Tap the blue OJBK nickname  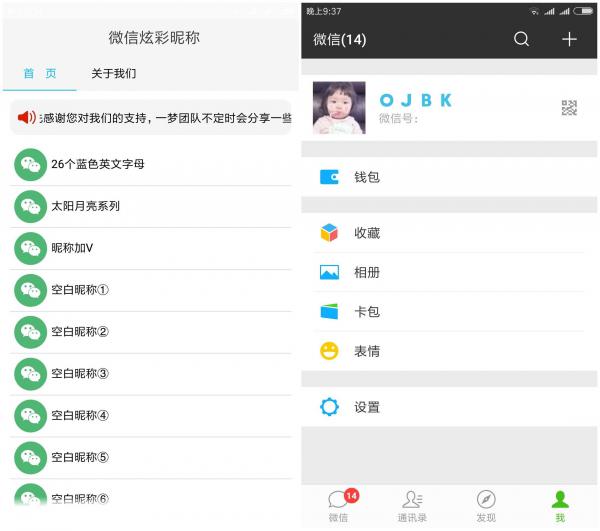(x=416, y=100)
